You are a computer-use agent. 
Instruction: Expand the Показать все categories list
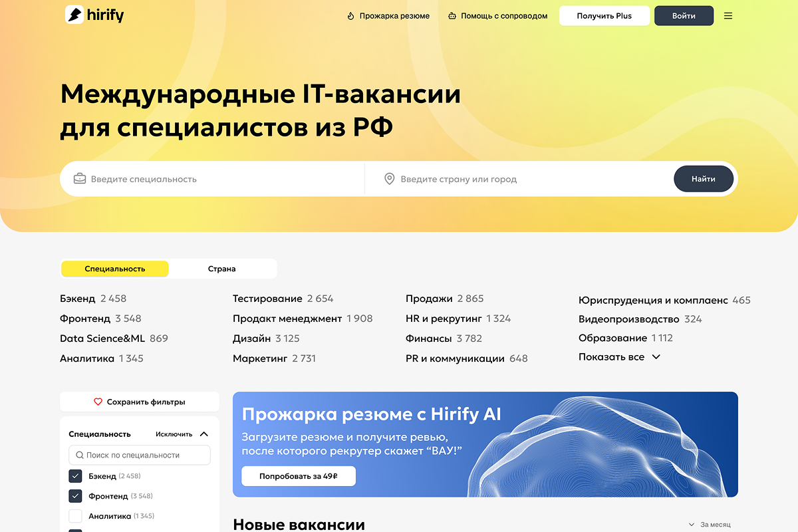tap(619, 357)
